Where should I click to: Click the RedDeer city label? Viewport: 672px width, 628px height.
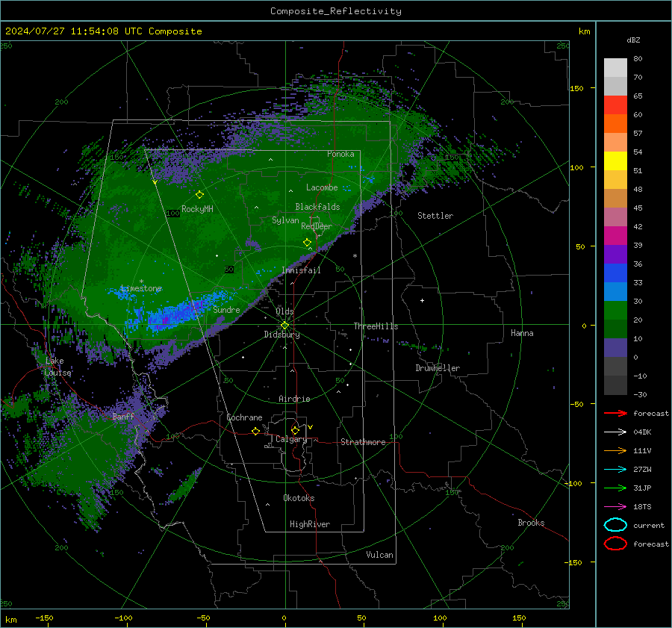[317, 226]
